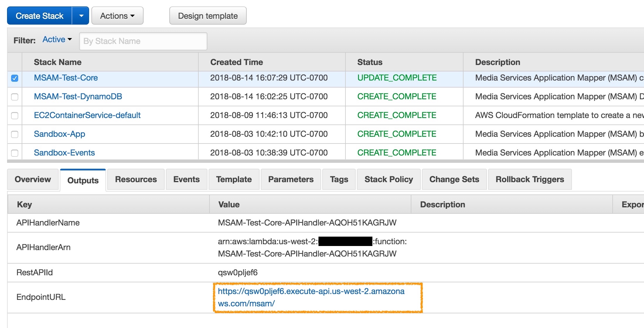Select the Outputs tab
The width and height of the screenshot is (644, 328).
[83, 180]
